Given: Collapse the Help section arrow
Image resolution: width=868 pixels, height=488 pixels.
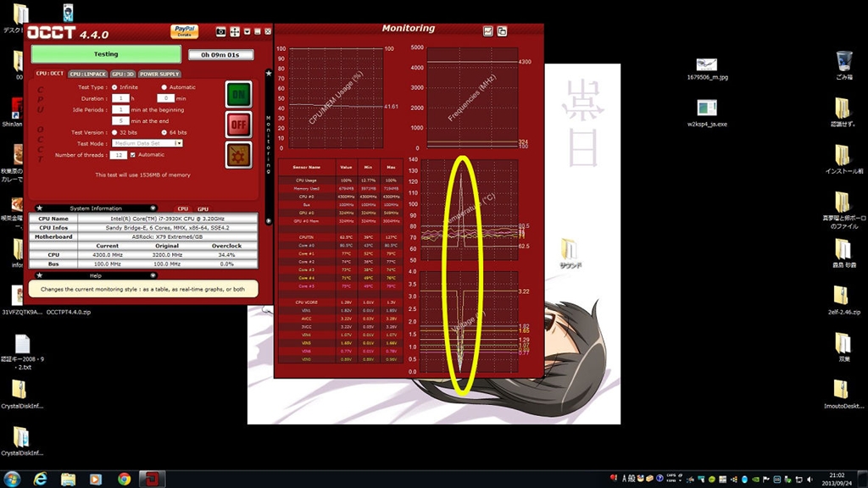Looking at the screenshot, I should pyautogui.click(x=153, y=275).
